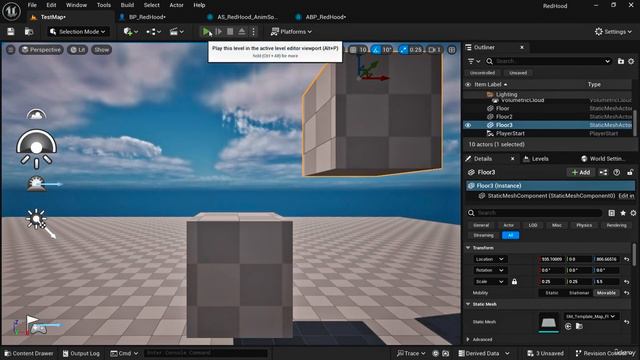Toggle scale snapping icon
This screenshot has height=360, width=640.
click(x=403, y=50)
